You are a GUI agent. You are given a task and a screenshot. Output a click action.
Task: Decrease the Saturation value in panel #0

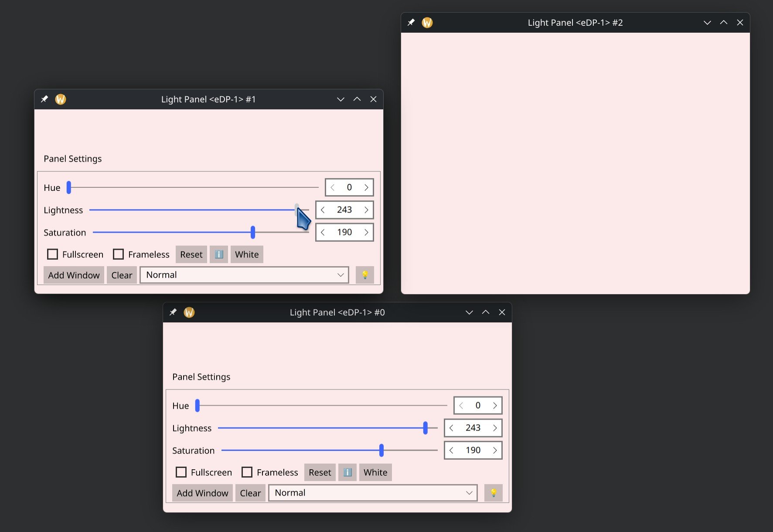(452, 450)
